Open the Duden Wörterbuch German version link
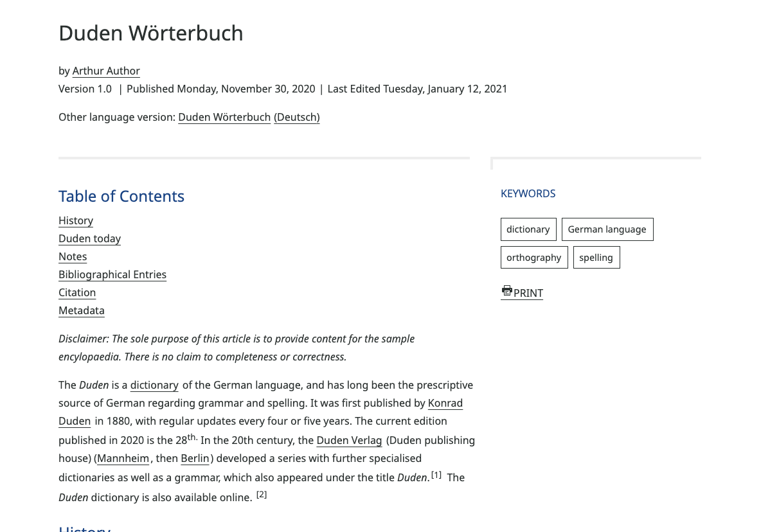 click(x=224, y=118)
